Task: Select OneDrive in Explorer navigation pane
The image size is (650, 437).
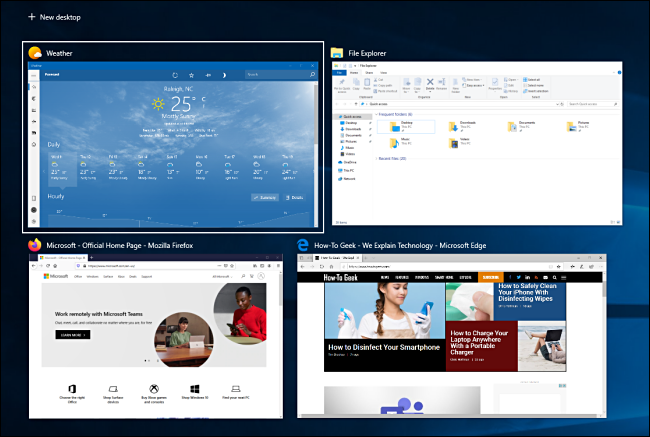Action: click(347, 162)
